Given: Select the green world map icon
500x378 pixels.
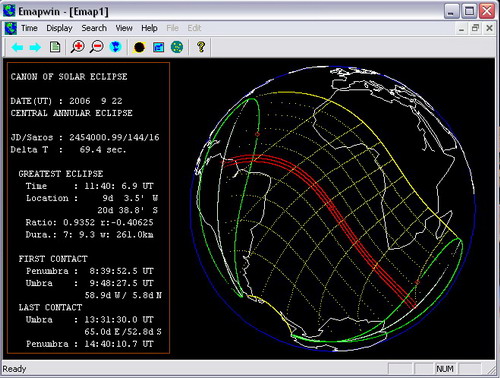Looking at the screenshot, I should click(x=177, y=47).
